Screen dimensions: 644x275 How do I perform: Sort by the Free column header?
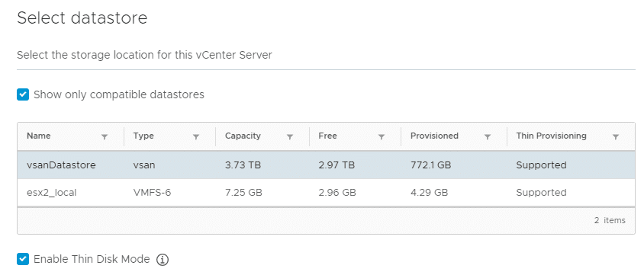pos(327,136)
